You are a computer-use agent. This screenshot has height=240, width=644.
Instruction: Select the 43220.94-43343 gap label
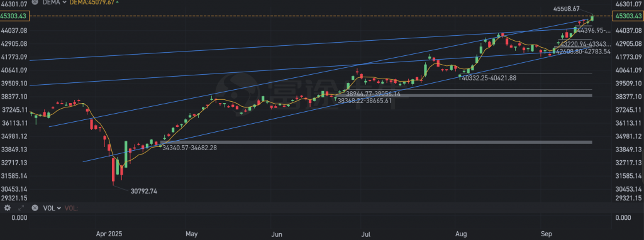click(586, 44)
